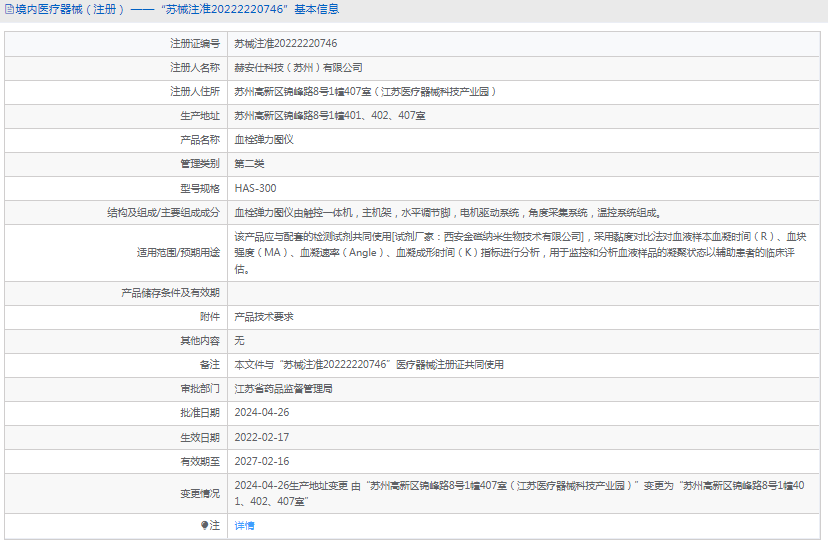Select expiry date 2027-02-16
The image size is (828, 546).
(x=262, y=461)
